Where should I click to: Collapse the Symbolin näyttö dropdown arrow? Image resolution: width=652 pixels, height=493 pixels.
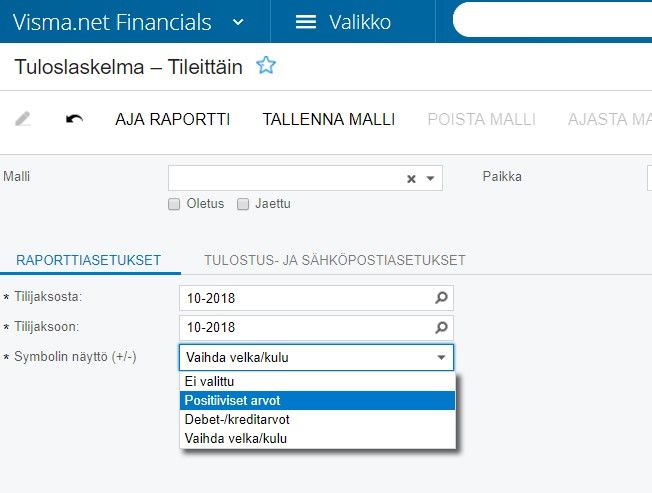441,357
